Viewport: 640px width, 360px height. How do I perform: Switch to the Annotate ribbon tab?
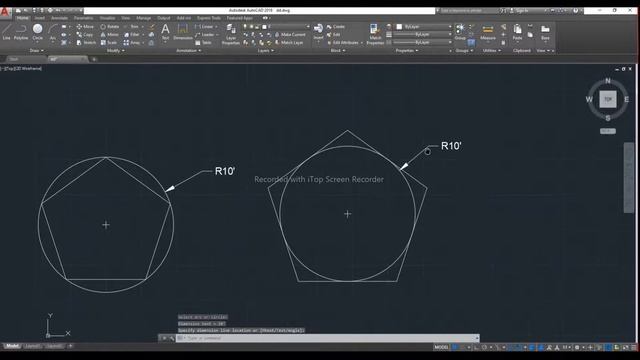coord(59,18)
